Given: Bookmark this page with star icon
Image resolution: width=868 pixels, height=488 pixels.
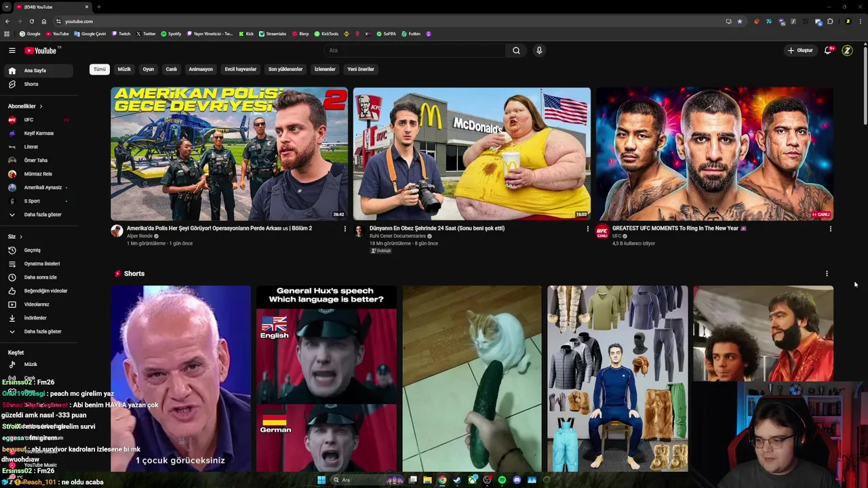Looking at the screenshot, I should tap(740, 21).
